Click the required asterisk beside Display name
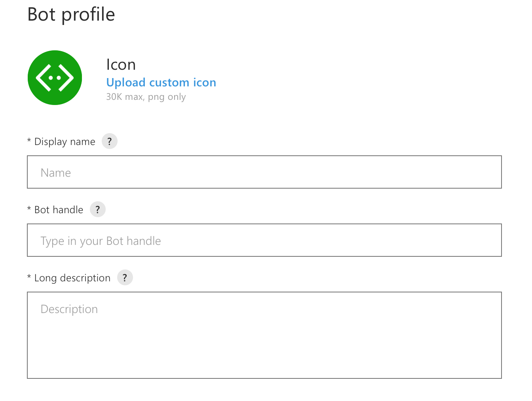The width and height of the screenshot is (532, 401). coord(29,140)
